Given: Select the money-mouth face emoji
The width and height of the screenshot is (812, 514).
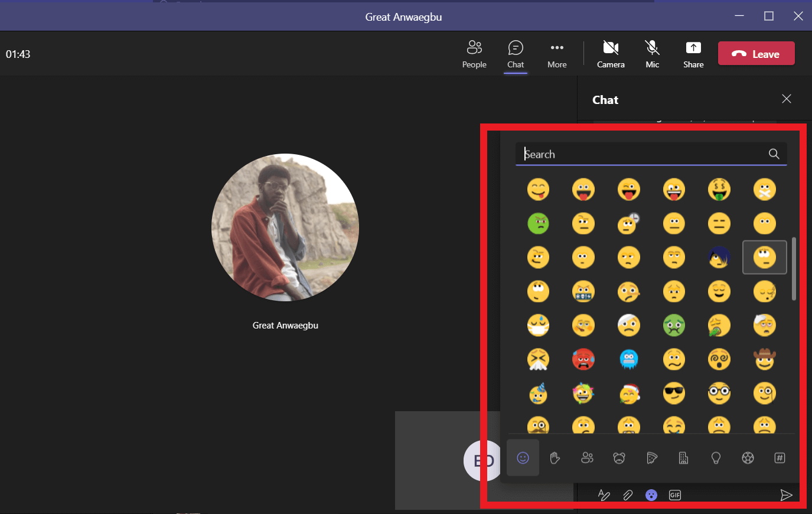Looking at the screenshot, I should click(719, 189).
